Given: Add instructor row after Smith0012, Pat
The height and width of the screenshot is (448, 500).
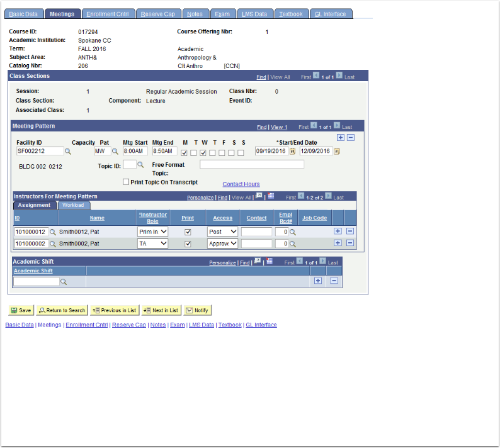Looking at the screenshot, I should point(338,231).
